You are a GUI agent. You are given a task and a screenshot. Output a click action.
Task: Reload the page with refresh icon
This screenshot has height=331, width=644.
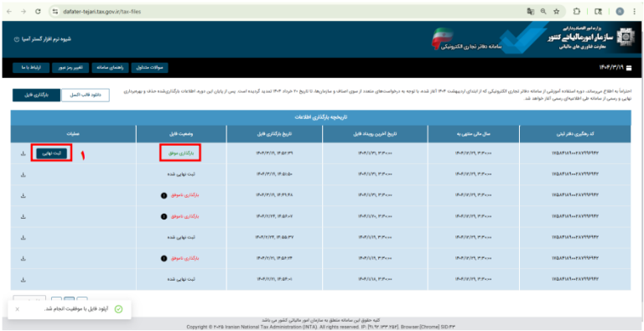pyautogui.click(x=38, y=12)
